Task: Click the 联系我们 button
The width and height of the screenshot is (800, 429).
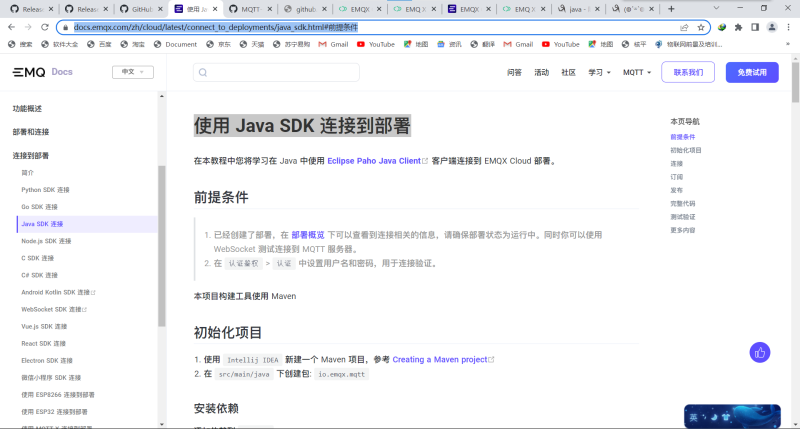Action: (688, 72)
